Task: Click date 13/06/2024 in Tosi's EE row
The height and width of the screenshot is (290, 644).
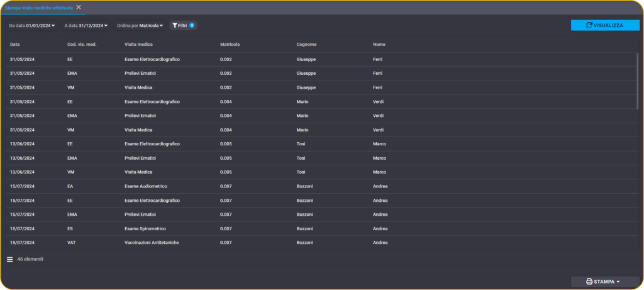Action: click(x=22, y=144)
